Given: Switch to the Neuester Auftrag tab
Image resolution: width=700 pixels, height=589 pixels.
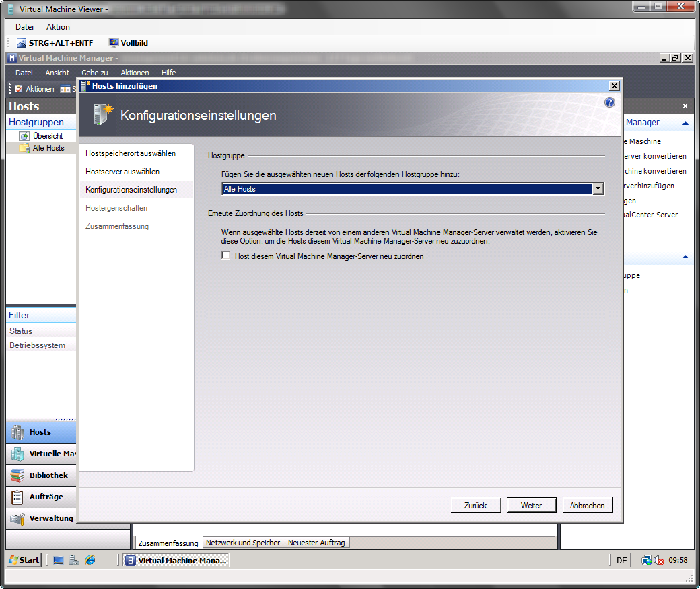Looking at the screenshot, I should point(316,543).
